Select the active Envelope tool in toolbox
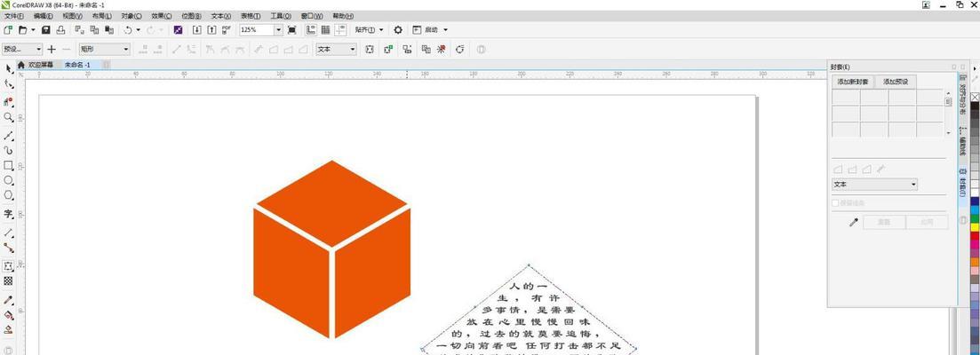The height and width of the screenshot is (355, 980). (8, 265)
